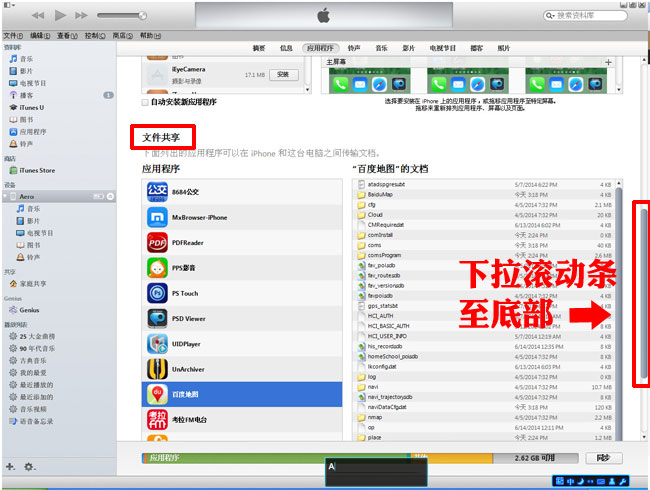The image size is (650, 490).
Task: Select 8684公交 in the app list
Action: point(242,192)
